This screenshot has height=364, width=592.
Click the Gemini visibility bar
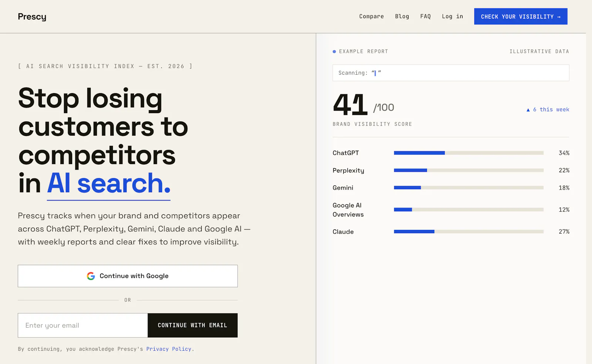pos(469,188)
